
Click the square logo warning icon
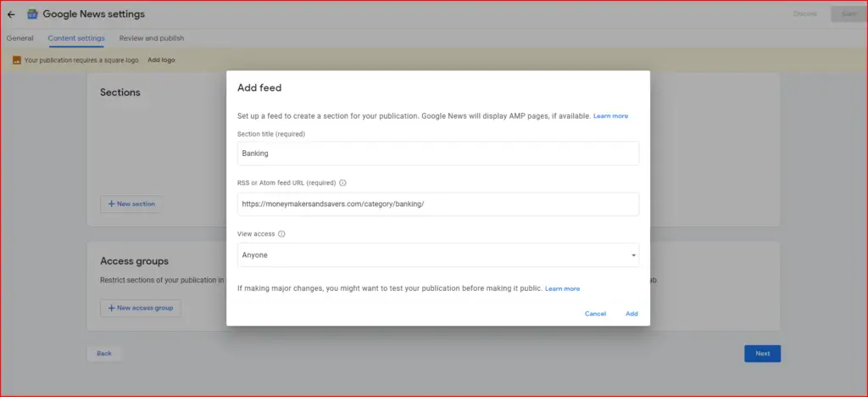17,59
